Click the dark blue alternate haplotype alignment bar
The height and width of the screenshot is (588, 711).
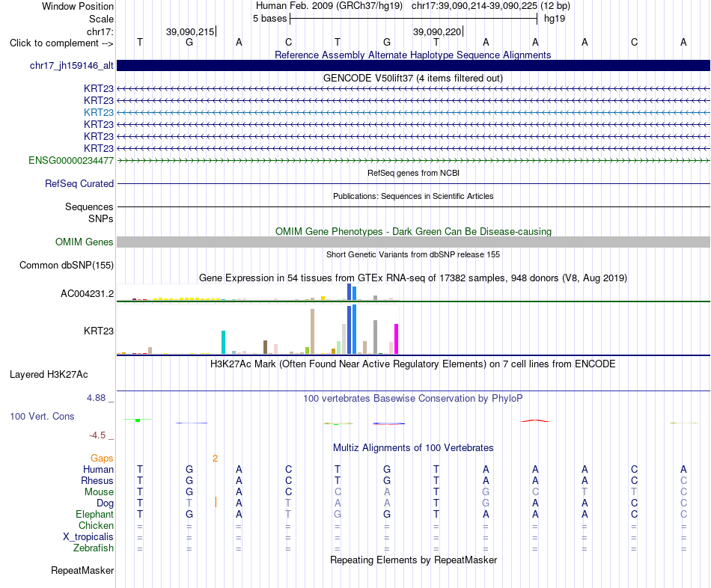413,65
